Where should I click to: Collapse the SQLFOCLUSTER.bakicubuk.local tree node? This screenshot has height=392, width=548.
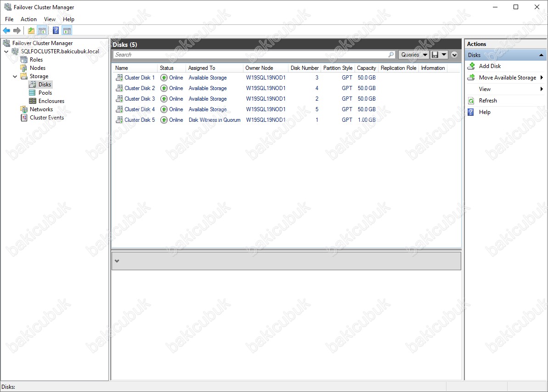(x=6, y=51)
